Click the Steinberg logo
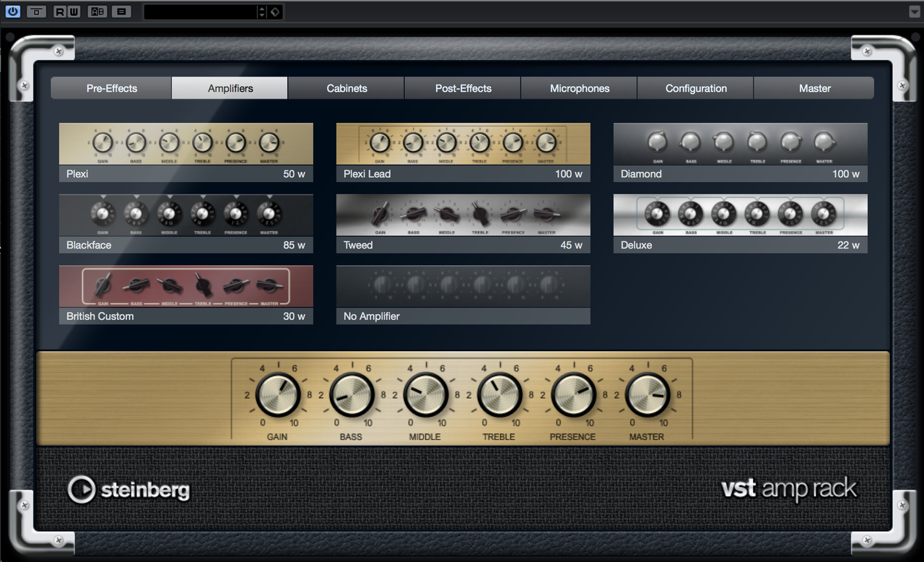This screenshot has width=924, height=562. [x=128, y=490]
